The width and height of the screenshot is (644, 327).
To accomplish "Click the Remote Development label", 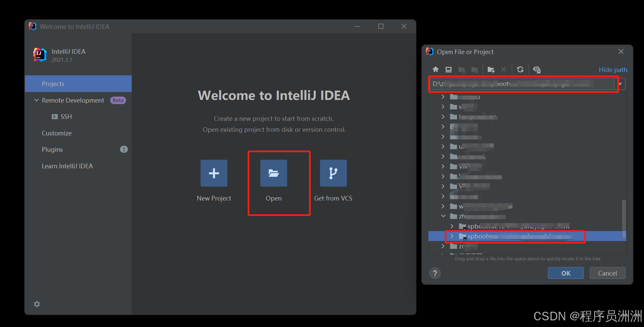I will 73,100.
